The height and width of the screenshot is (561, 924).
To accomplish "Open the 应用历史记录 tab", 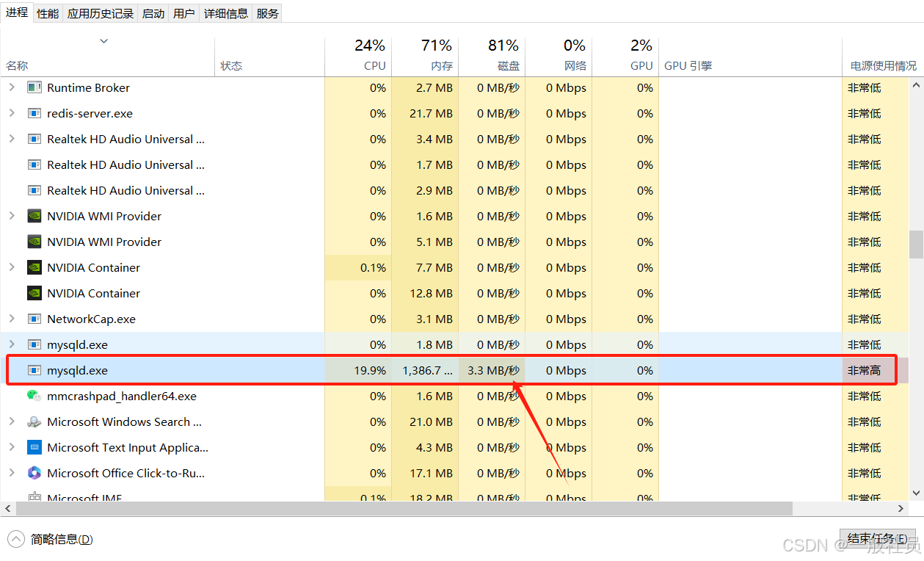I will pos(101,13).
